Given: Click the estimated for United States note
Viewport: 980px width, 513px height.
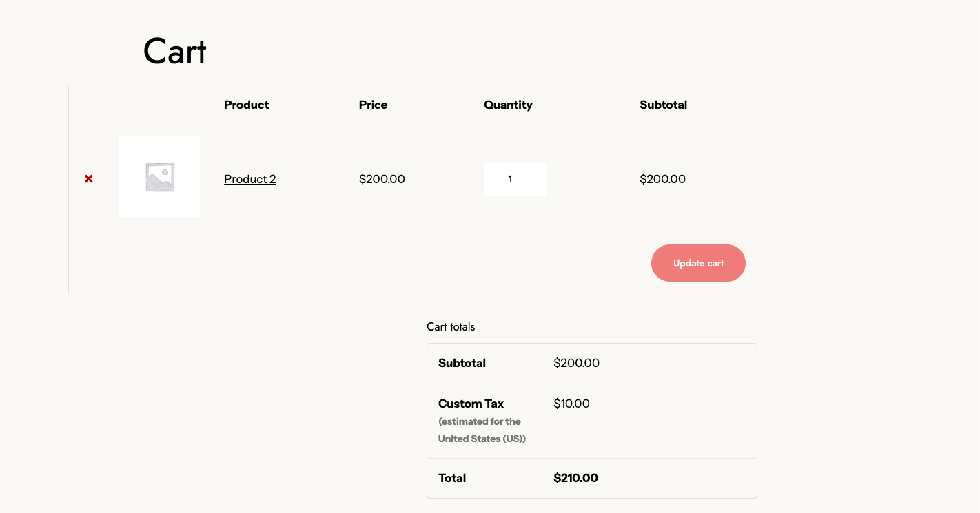Looking at the screenshot, I should [x=481, y=430].
